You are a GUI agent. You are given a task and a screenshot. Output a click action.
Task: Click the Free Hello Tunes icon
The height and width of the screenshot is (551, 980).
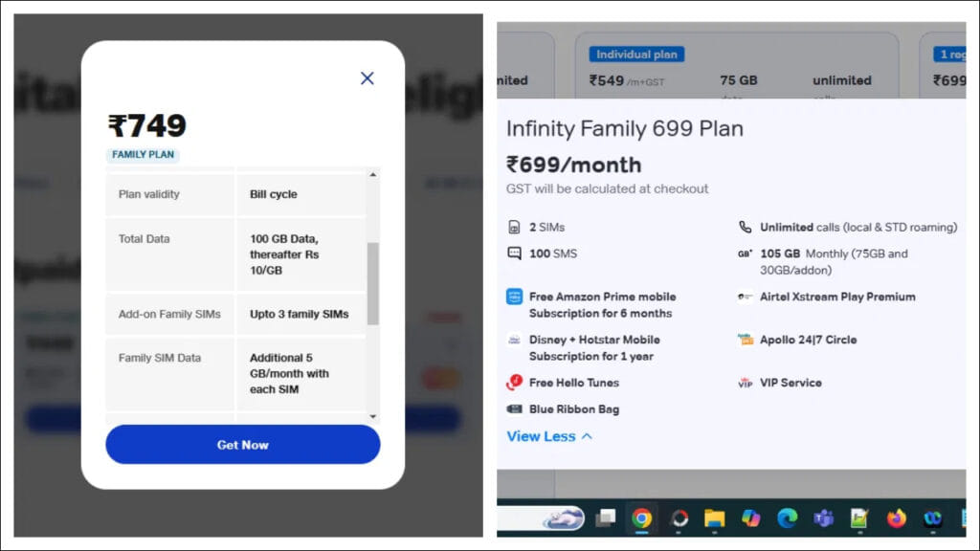tap(515, 383)
